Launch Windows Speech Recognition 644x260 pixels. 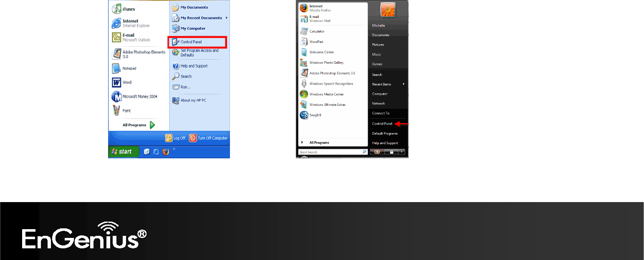pyautogui.click(x=326, y=83)
